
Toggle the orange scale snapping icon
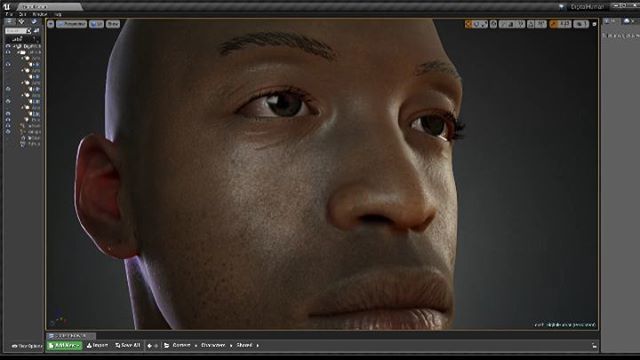[554, 24]
